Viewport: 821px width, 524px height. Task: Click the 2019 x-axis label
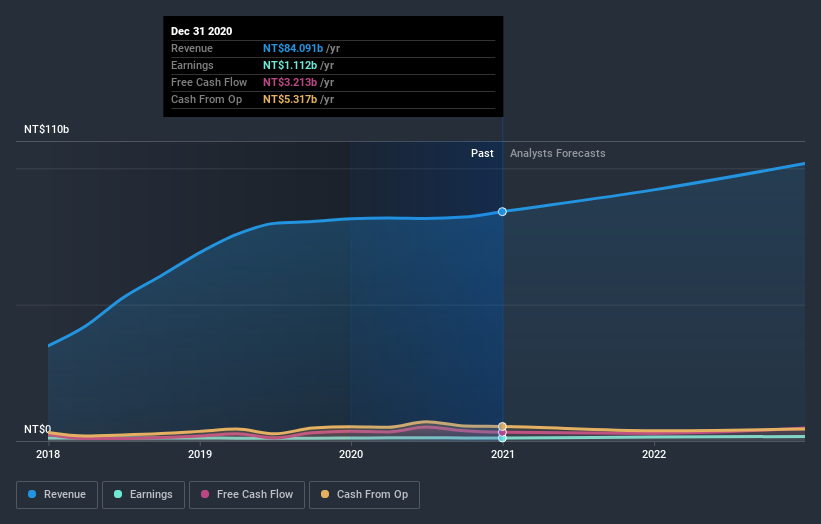[x=200, y=454]
